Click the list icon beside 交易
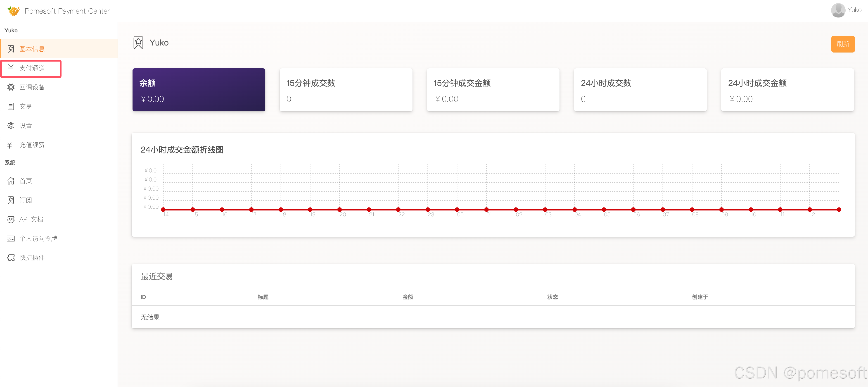Image resolution: width=868 pixels, height=387 pixels. (11, 107)
